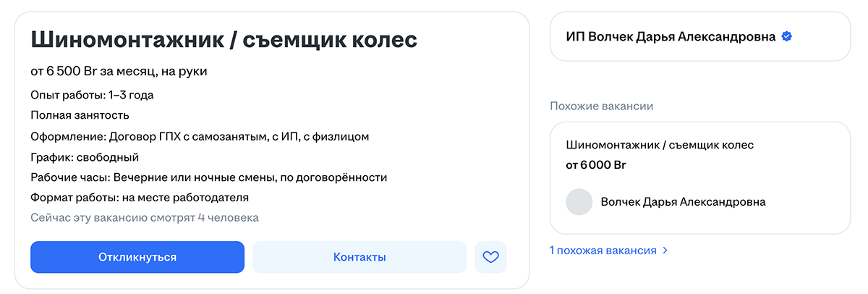Image resolution: width=868 pixels, height=294 pixels.
Task: Follow the "1 похожая вакансия" link
Action: (x=603, y=251)
